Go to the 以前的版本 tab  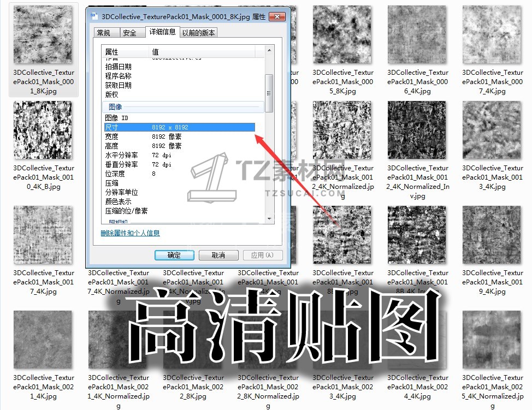[x=198, y=33]
